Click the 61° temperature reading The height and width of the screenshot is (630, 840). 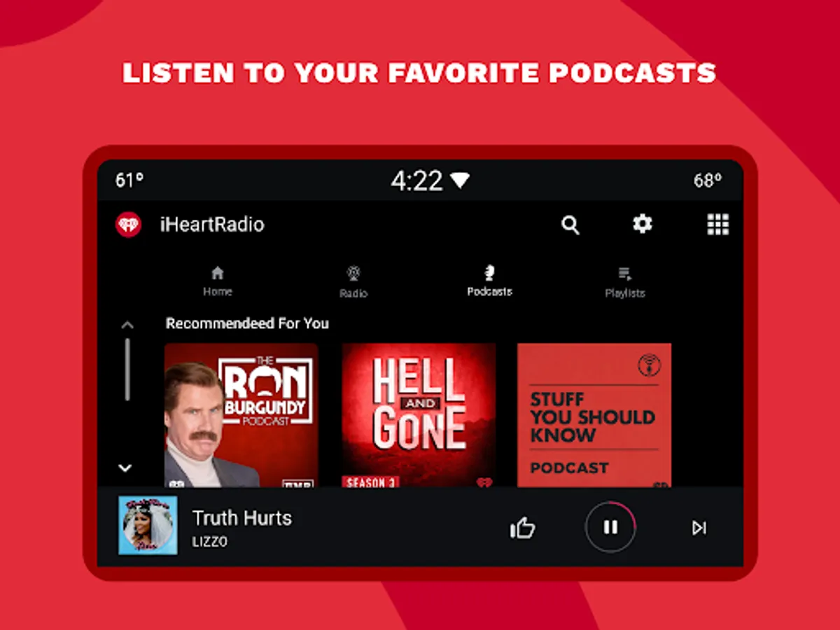point(129,181)
